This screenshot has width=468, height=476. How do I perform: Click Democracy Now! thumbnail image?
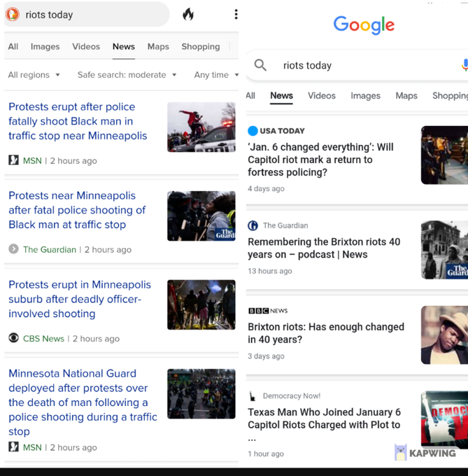click(444, 420)
